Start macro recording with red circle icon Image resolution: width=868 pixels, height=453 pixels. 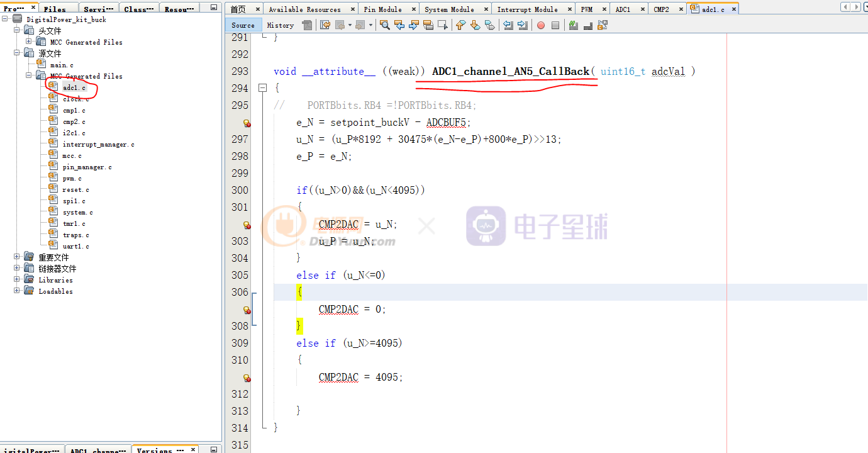(x=540, y=25)
